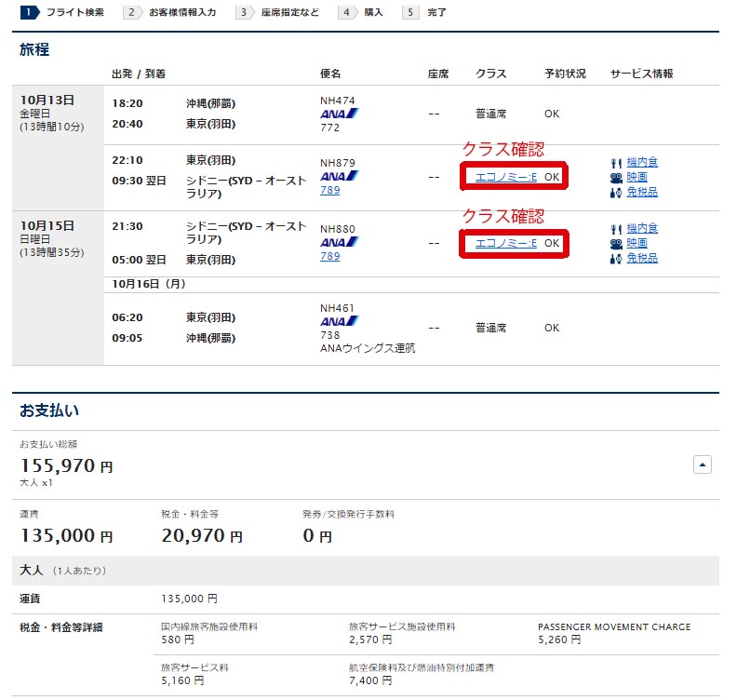Open the 789 aircraft link for NH879

pos(329,190)
